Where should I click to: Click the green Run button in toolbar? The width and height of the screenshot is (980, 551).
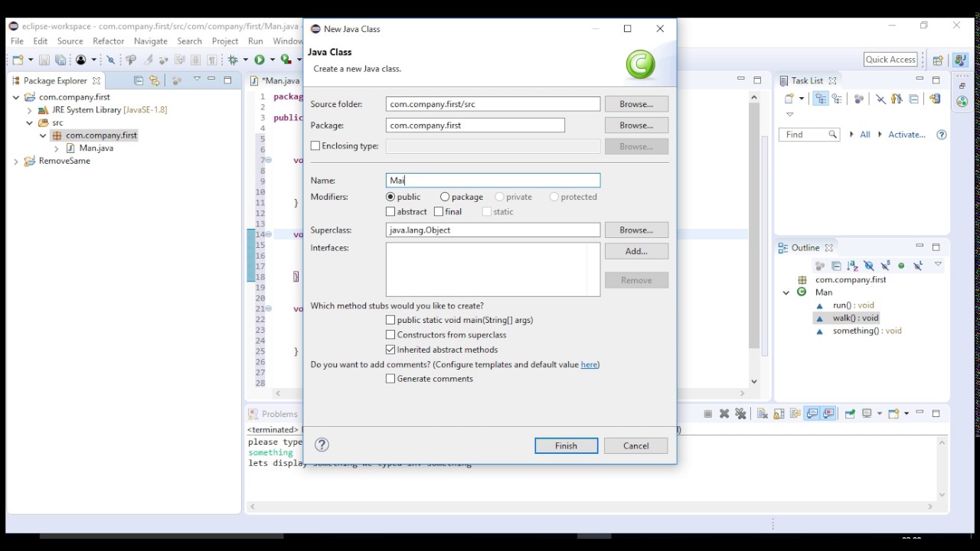(x=260, y=60)
